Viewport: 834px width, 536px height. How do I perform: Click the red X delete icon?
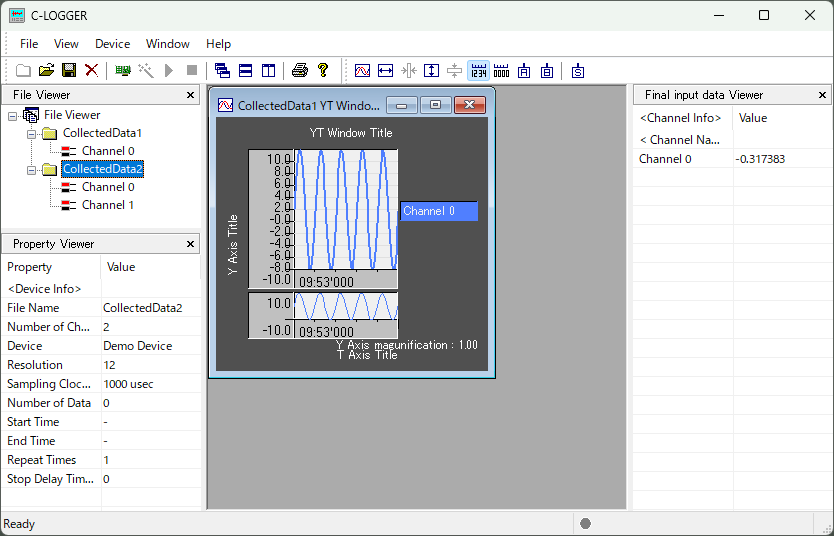tap(91, 70)
